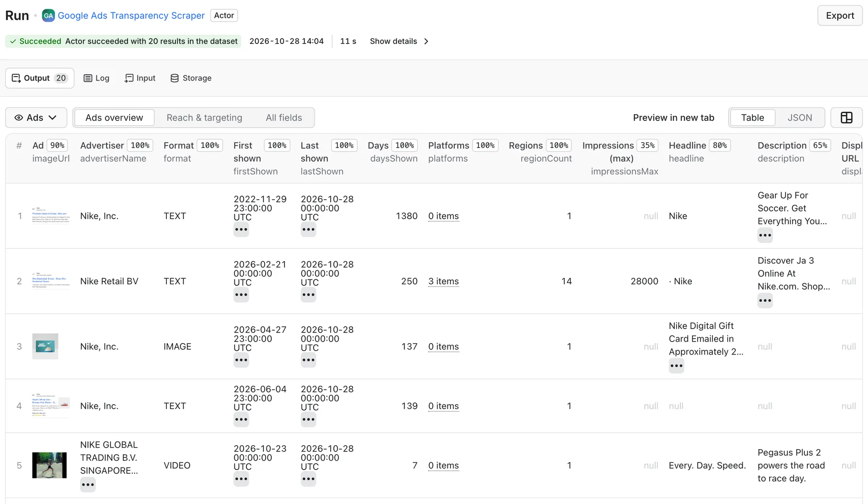Click the VIDEO format cell

[177, 465]
